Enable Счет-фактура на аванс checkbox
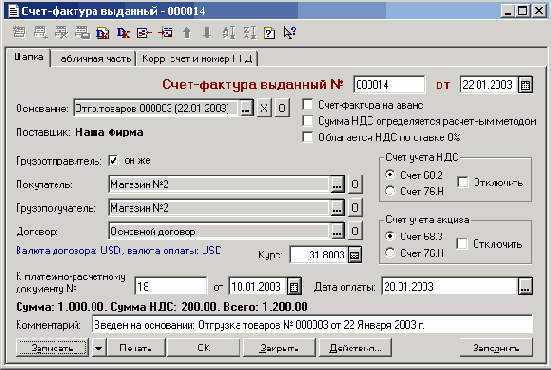Viewport: 551px width, 370px height. tap(307, 105)
